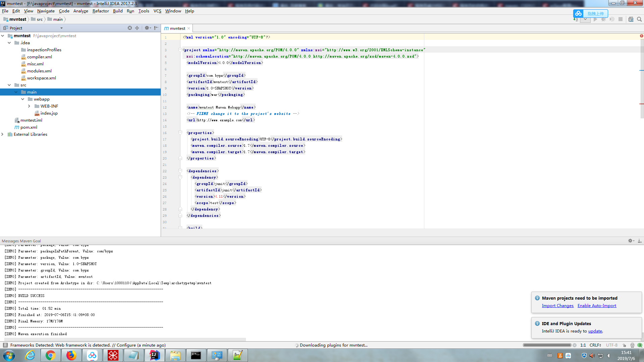Image resolution: width=644 pixels, height=362 pixels.
Task: Click the red error indicator in editor
Action: tap(641, 36)
